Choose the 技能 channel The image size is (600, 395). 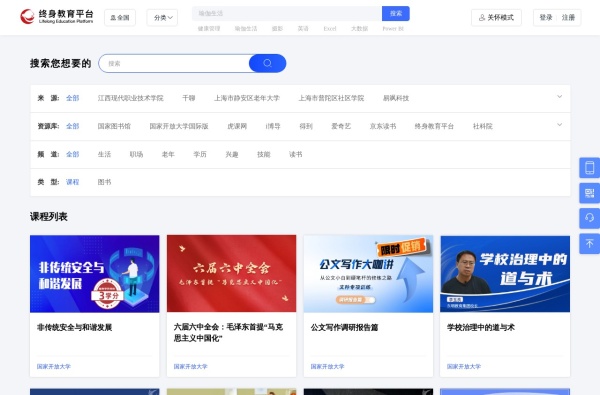click(264, 155)
